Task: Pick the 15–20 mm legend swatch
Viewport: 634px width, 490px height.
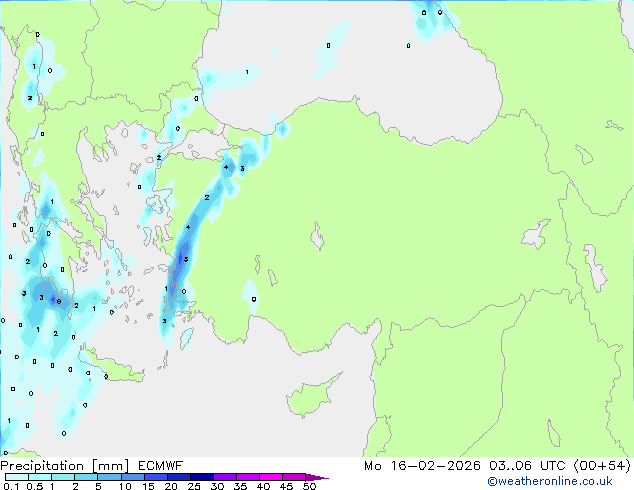Action: pyautogui.click(x=155, y=477)
